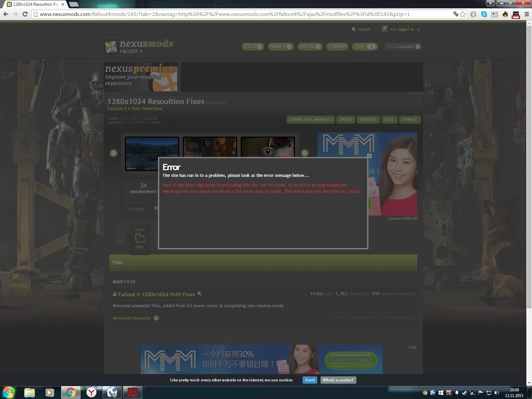Close the Error dialog with the X icon
Image resolution: width=532 pixels, height=399 pixels.
(x=369, y=156)
